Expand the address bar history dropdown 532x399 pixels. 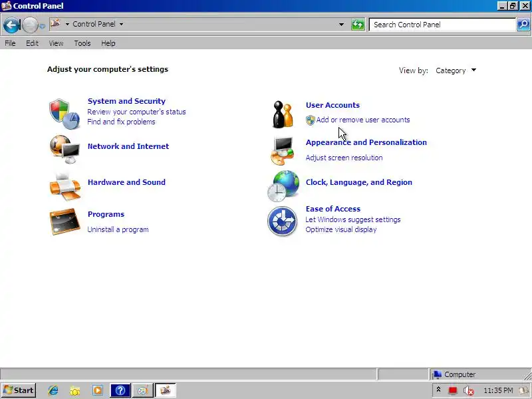(341, 25)
